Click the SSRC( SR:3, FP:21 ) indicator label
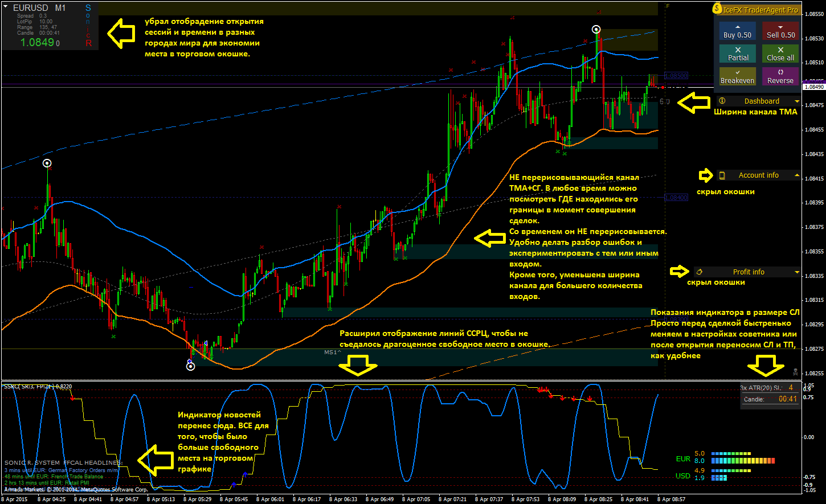Image resolution: width=826 pixels, height=504 pixels. pyautogui.click(x=38, y=387)
